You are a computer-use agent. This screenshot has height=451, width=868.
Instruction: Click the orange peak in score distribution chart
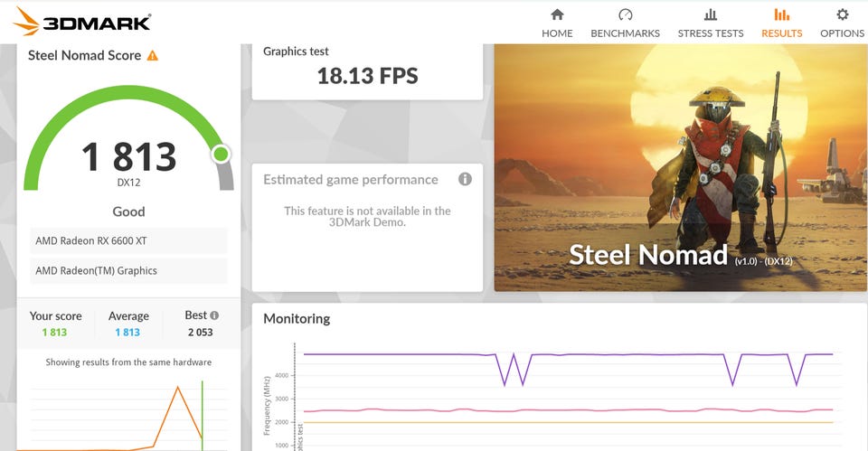click(178, 388)
